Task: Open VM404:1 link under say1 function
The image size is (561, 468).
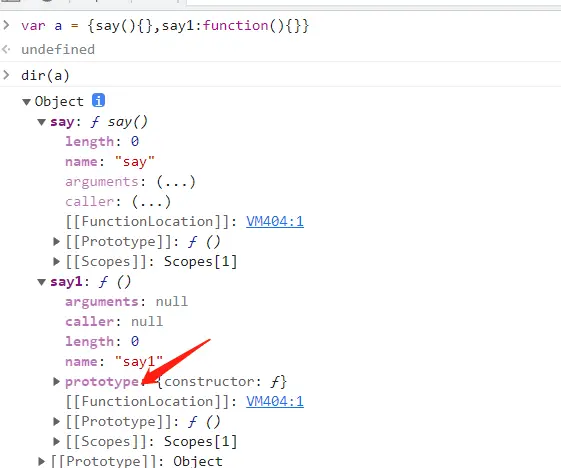Action: point(275,401)
